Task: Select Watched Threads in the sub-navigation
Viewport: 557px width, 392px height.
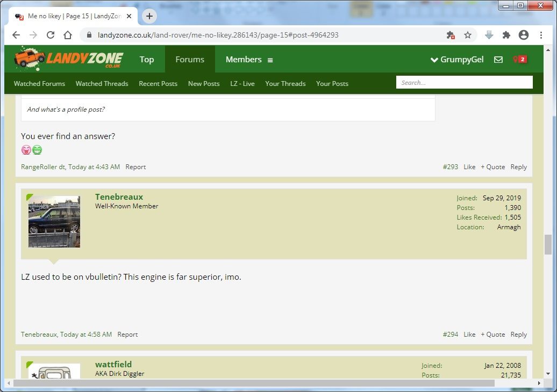Action: pos(102,84)
